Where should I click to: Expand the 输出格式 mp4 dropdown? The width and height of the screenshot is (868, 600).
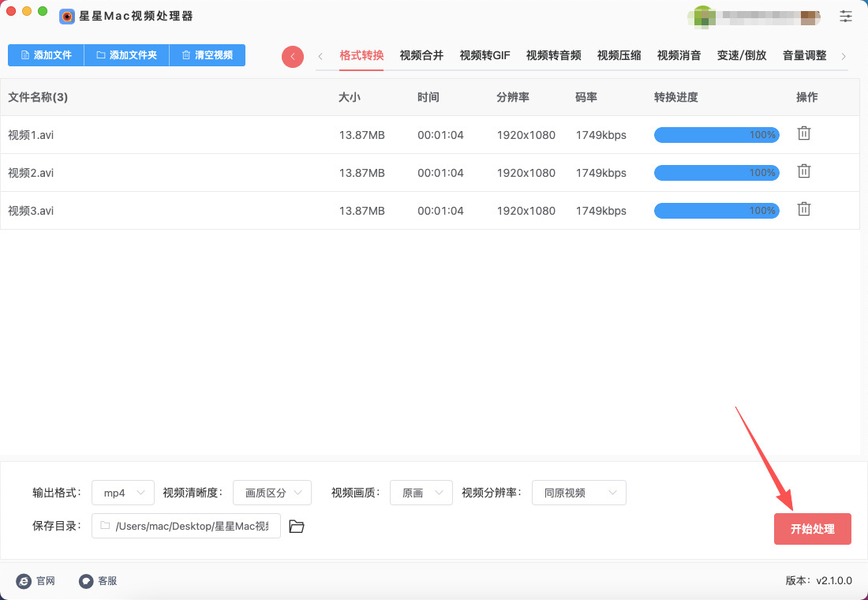pos(123,493)
